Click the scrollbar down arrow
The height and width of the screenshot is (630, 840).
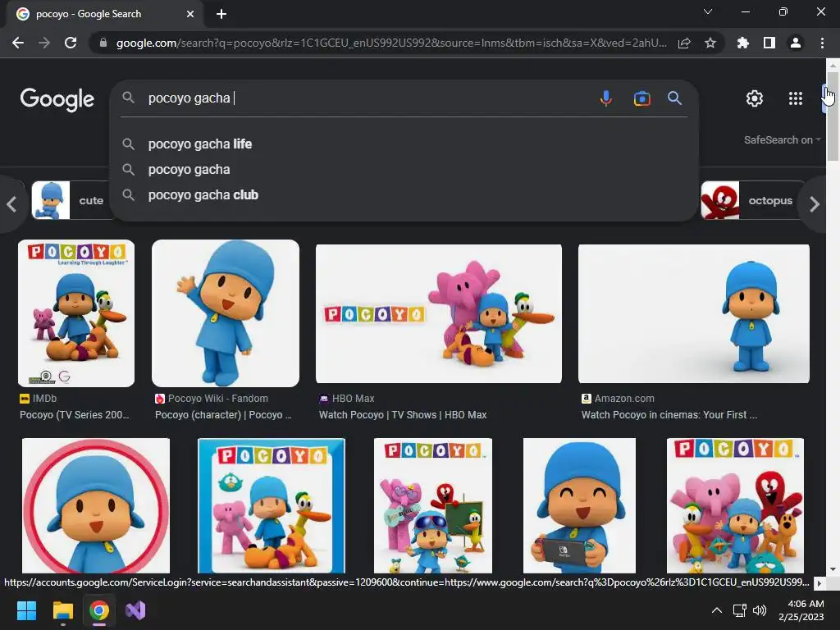(x=833, y=569)
